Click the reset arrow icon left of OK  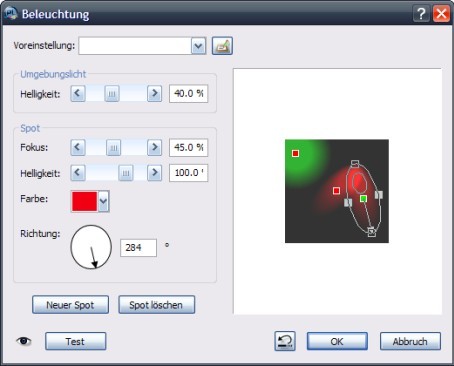(x=285, y=341)
